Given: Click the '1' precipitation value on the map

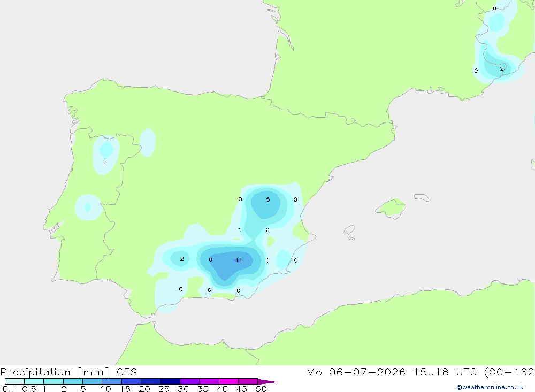Looking at the screenshot, I should [x=240, y=229].
